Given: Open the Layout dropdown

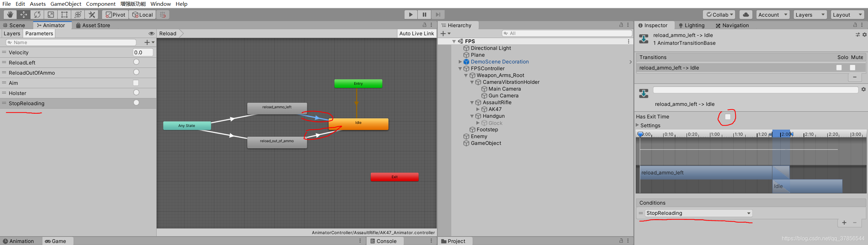Looking at the screenshot, I should click(848, 15).
